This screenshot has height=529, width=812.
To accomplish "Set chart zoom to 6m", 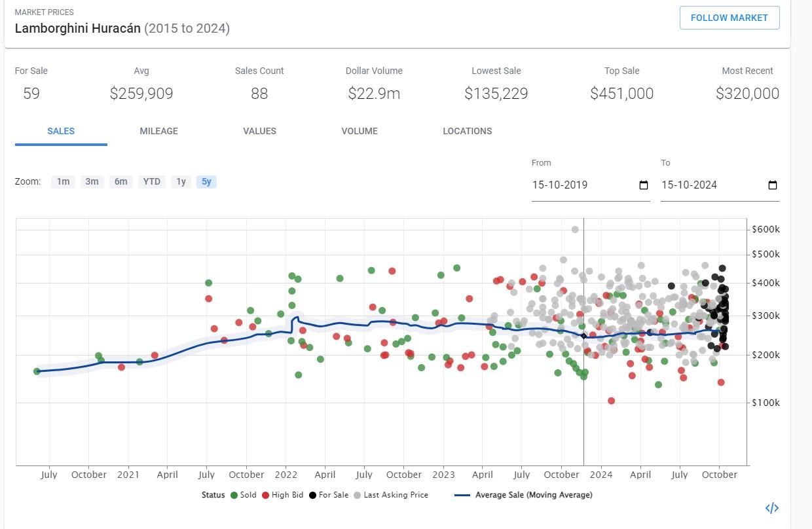I will point(120,181).
